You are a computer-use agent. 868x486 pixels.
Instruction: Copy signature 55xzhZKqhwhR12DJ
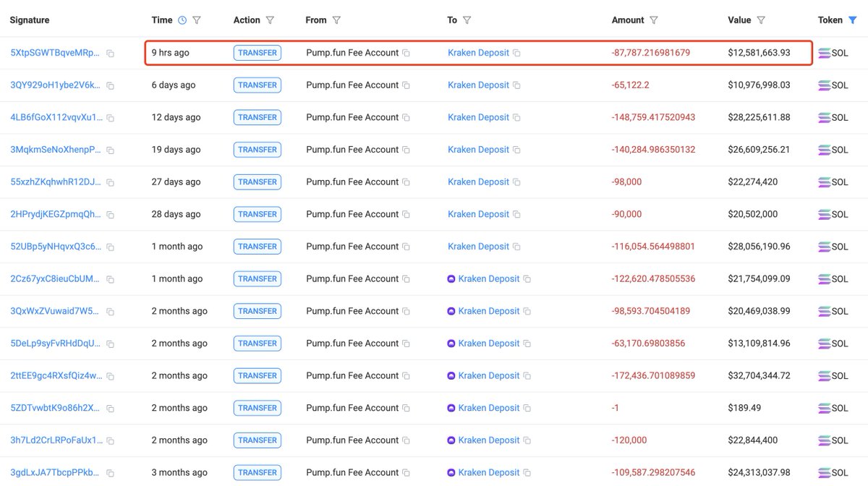(111, 183)
